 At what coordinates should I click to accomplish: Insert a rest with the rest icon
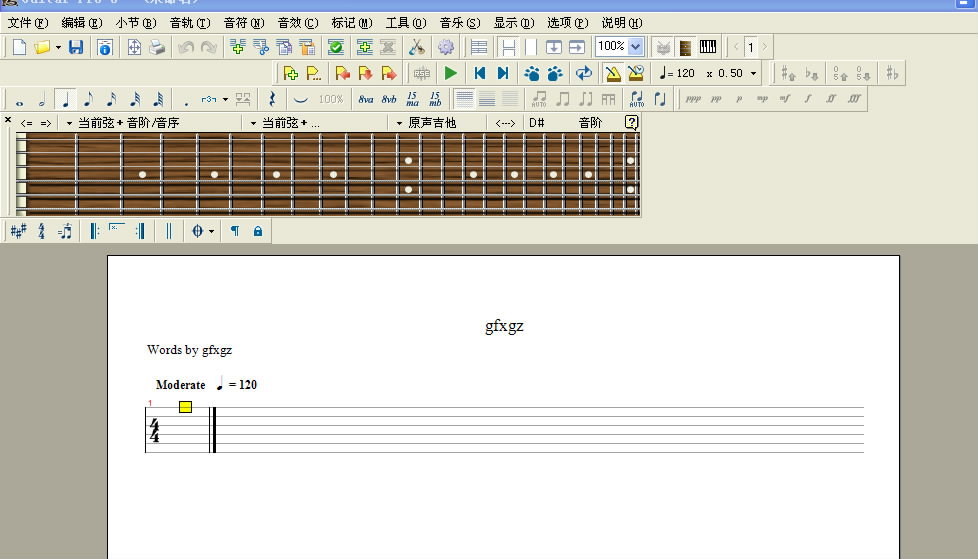(272, 99)
